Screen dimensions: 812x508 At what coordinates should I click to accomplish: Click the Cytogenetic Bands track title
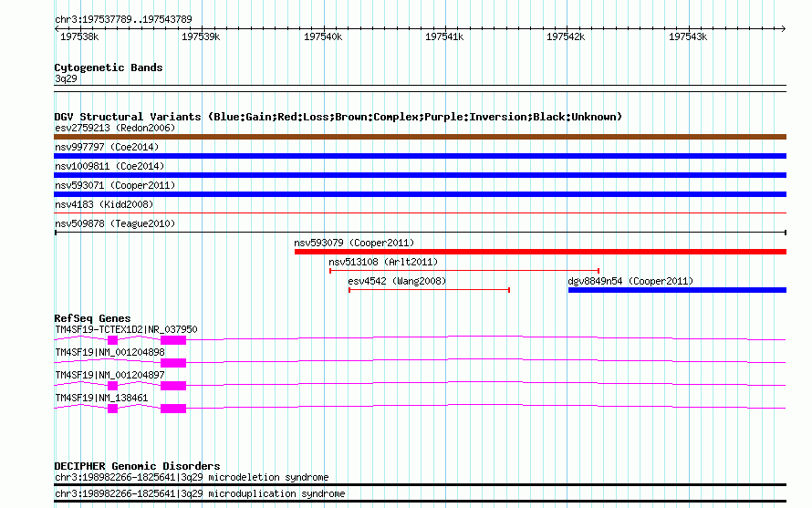click(x=109, y=67)
